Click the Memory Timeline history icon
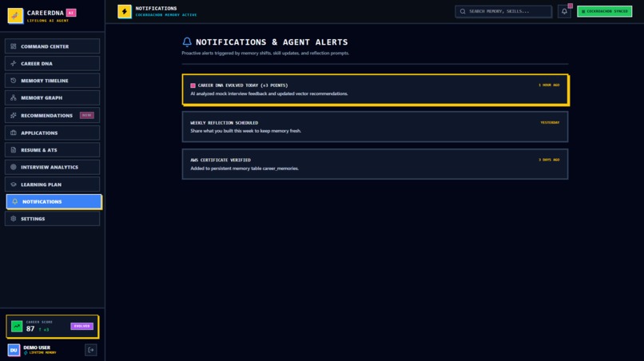644x361 pixels. click(x=14, y=81)
